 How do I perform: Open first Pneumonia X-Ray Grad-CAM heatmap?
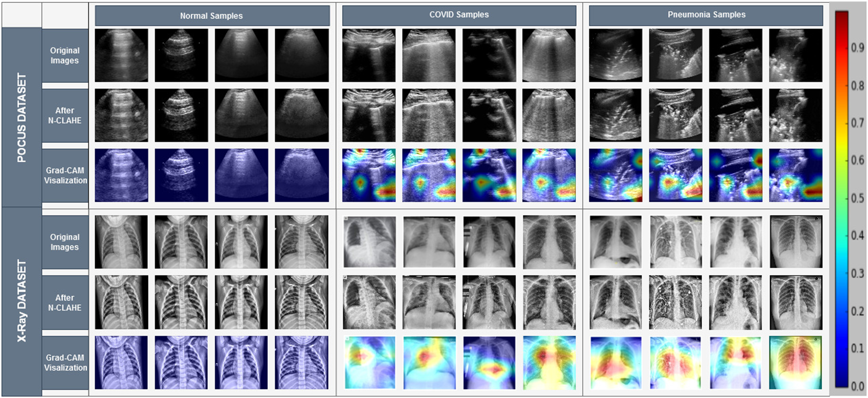(x=616, y=363)
